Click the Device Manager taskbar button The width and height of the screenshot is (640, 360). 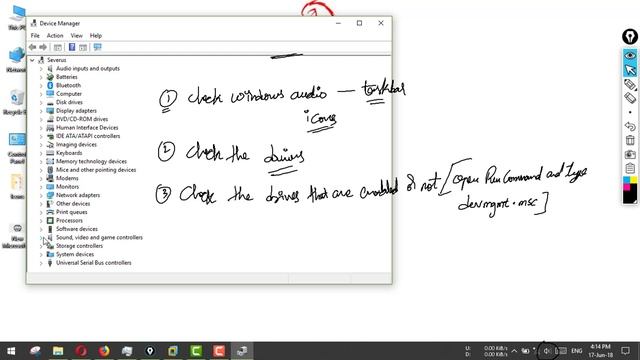click(x=242, y=351)
